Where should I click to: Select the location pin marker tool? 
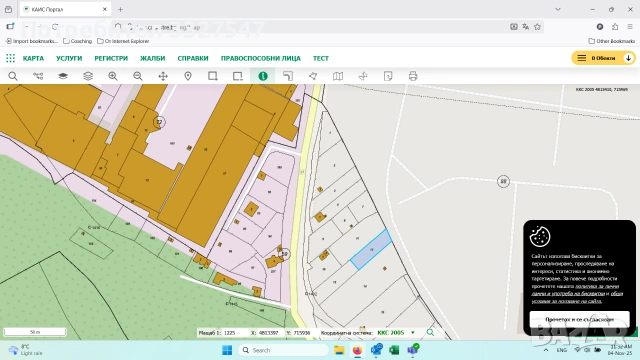[x=188, y=76]
